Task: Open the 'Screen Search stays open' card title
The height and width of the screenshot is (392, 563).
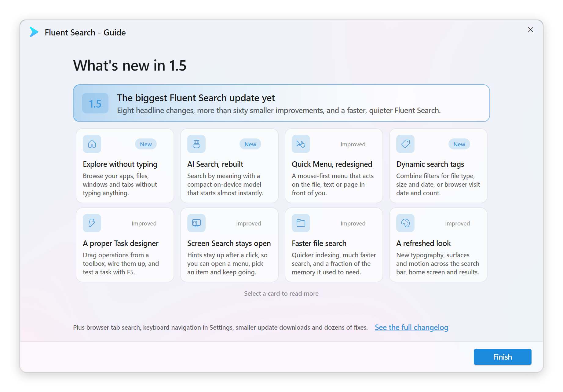Action: [229, 244]
